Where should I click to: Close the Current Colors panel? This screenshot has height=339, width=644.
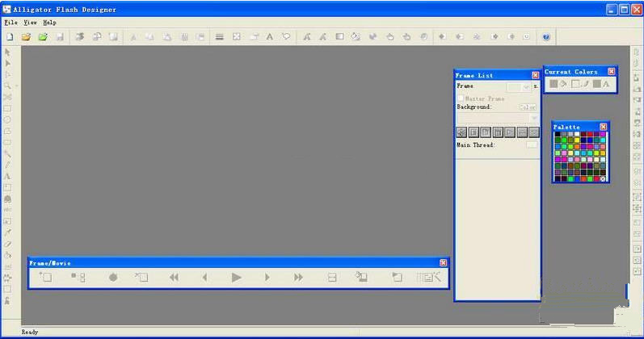coord(611,71)
